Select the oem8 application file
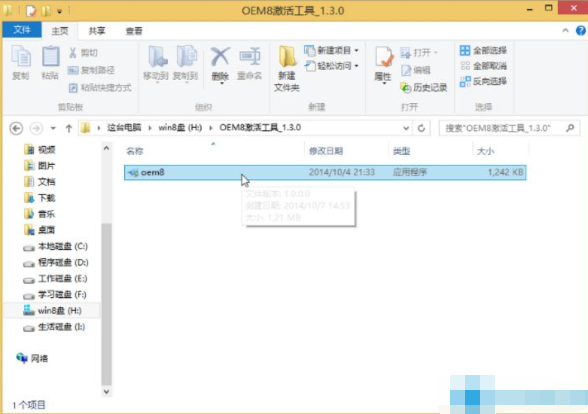 coord(325,172)
